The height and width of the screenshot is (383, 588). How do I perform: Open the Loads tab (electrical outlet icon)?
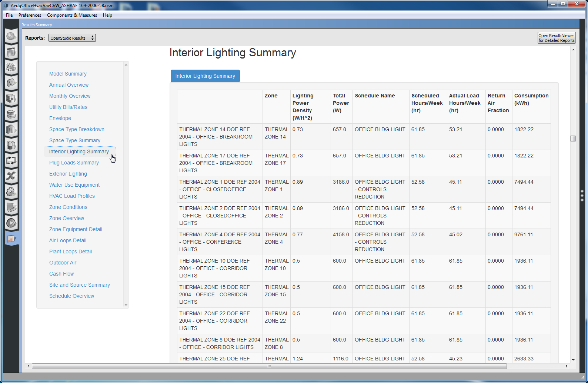pyautogui.click(x=11, y=83)
